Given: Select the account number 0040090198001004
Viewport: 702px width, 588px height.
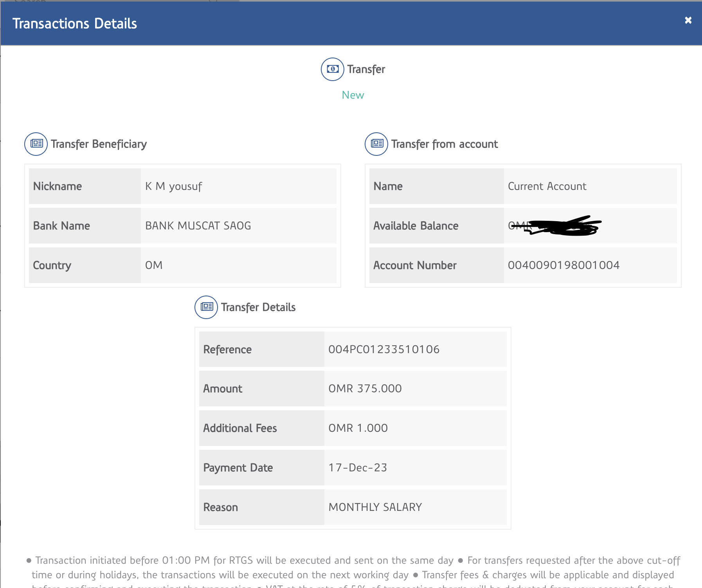Looking at the screenshot, I should (x=563, y=265).
